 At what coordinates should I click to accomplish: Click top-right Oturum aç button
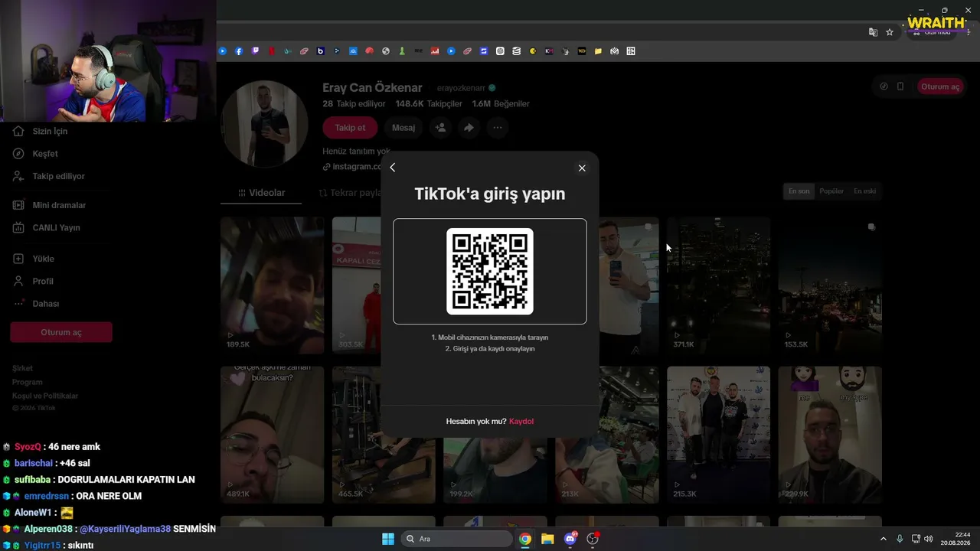coord(939,86)
